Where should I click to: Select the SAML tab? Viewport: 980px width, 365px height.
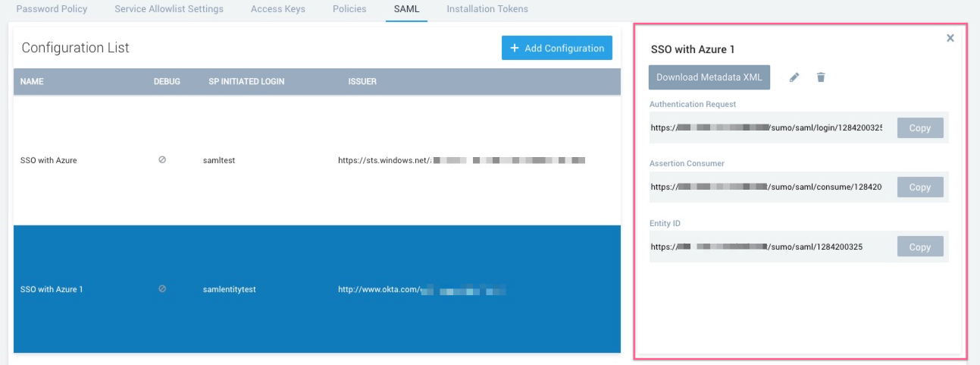(x=406, y=9)
